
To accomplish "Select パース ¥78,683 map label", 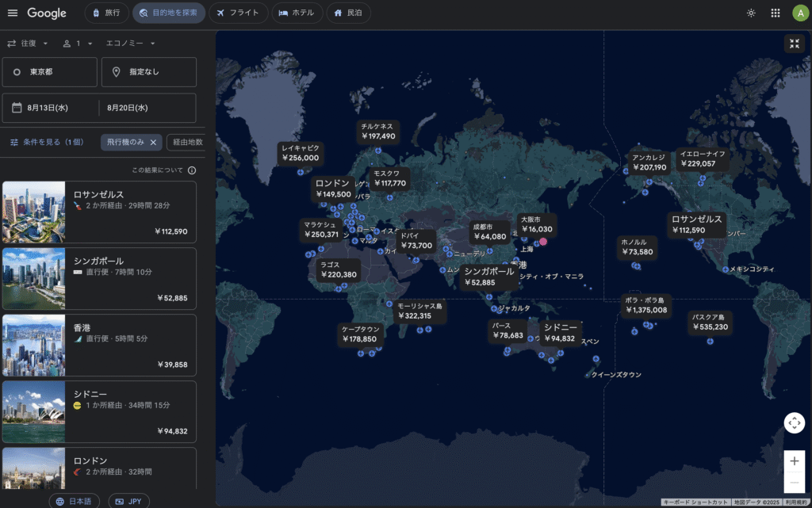I will pyautogui.click(x=507, y=330).
